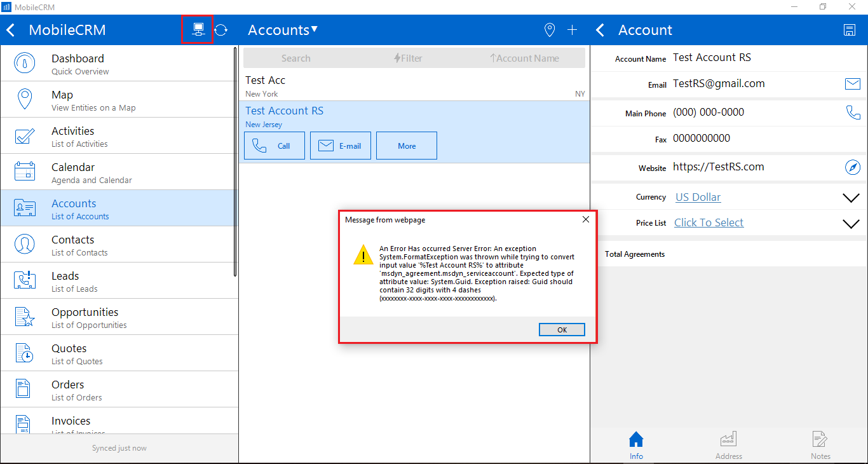Click the Total Agreements label
868x464 pixels.
click(635, 254)
